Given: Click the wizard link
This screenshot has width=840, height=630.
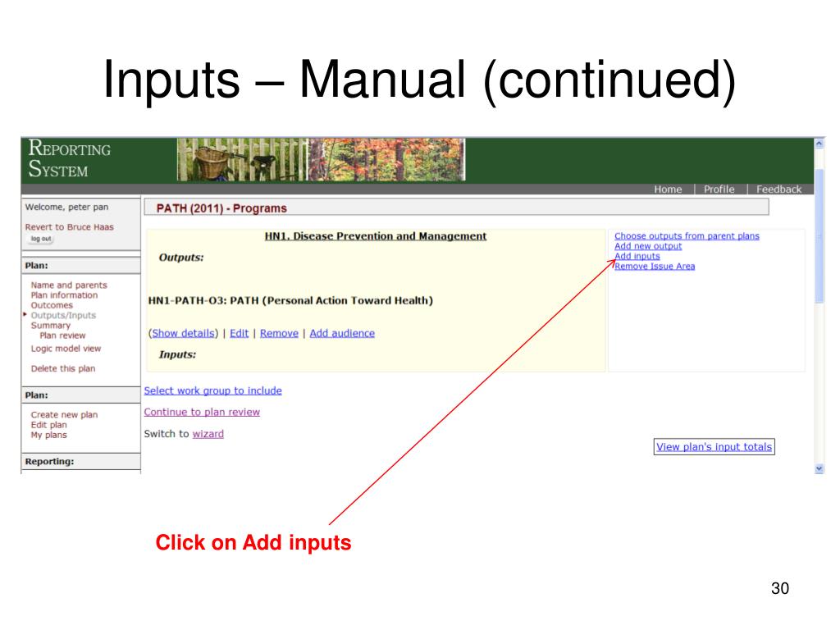Looking at the screenshot, I should tap(208, 434).
